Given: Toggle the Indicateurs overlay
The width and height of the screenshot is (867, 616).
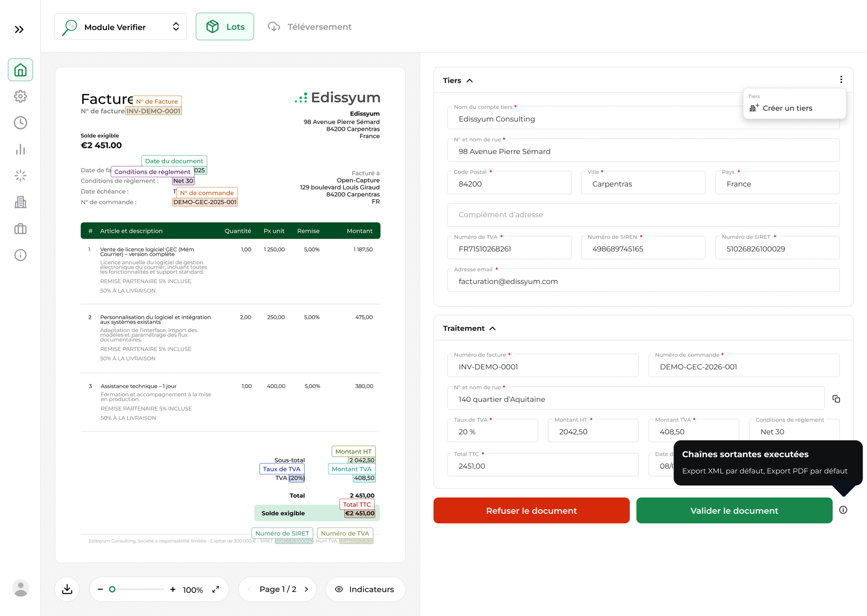Looking at the screenshot, I should point(365,589).
